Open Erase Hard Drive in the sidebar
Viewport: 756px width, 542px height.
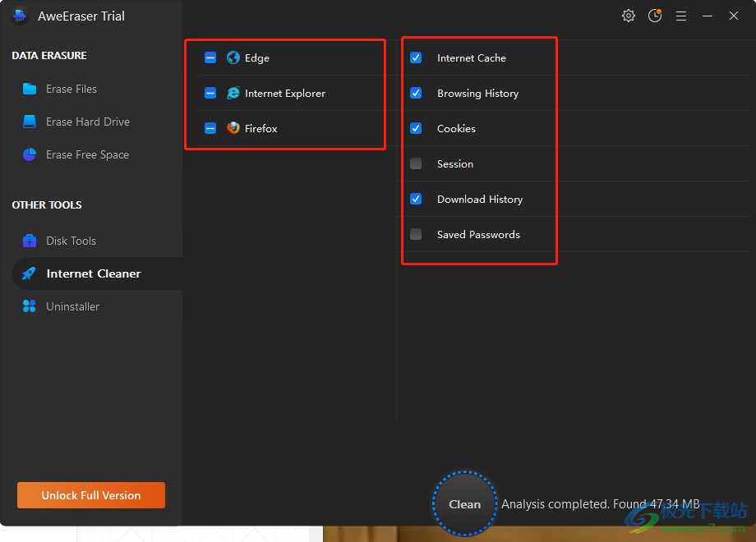(97, 122)
